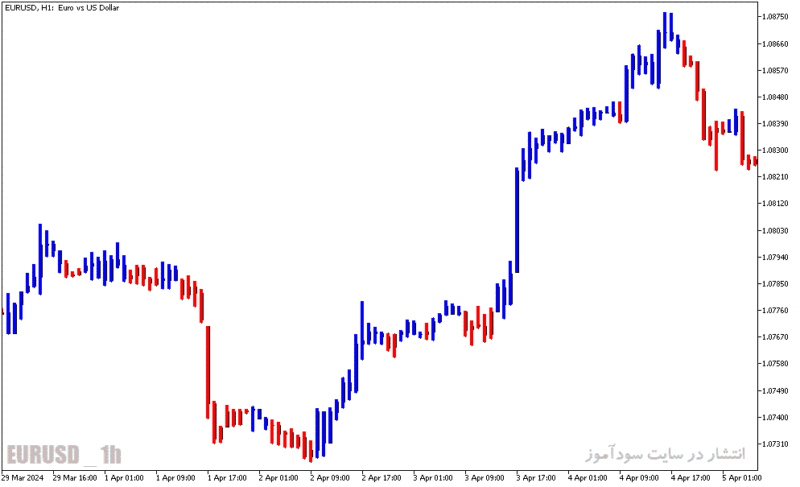Viewport: 800px width, 487px height.
Task: Click the 4 Apr 01:00 time label
Action: (588, 478)
